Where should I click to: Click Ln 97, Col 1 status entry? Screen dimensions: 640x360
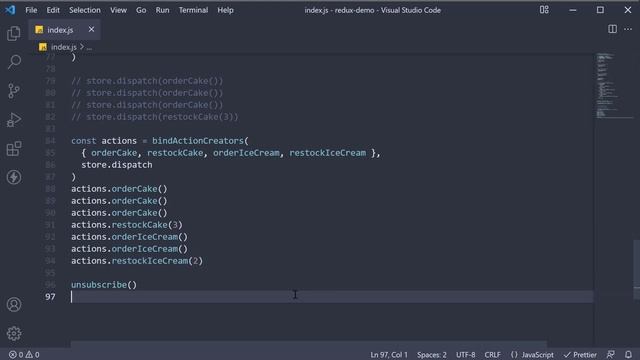point(389,354)
